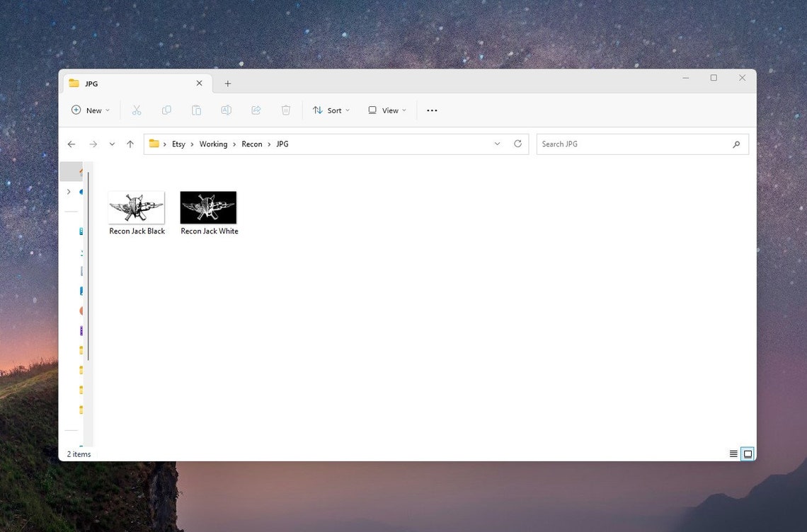Screen dimensions: 807x532
Task: Click the Rename icon in toolbar
Action: 226,110
